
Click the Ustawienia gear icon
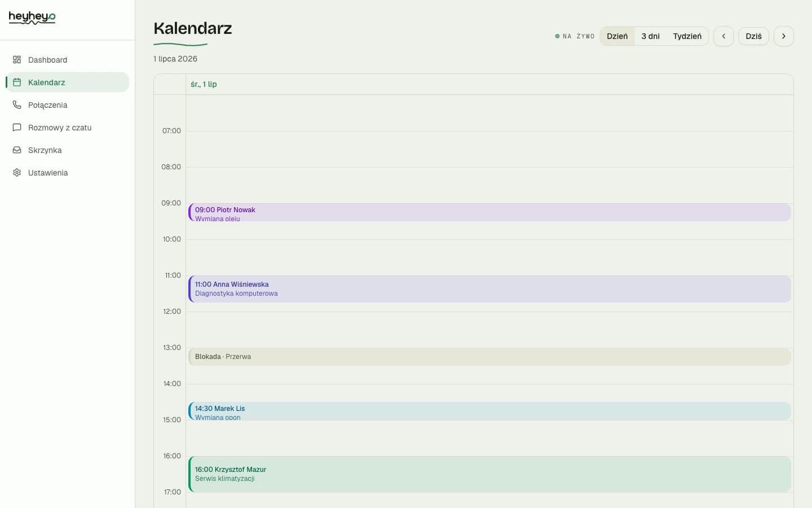(17, 173)
